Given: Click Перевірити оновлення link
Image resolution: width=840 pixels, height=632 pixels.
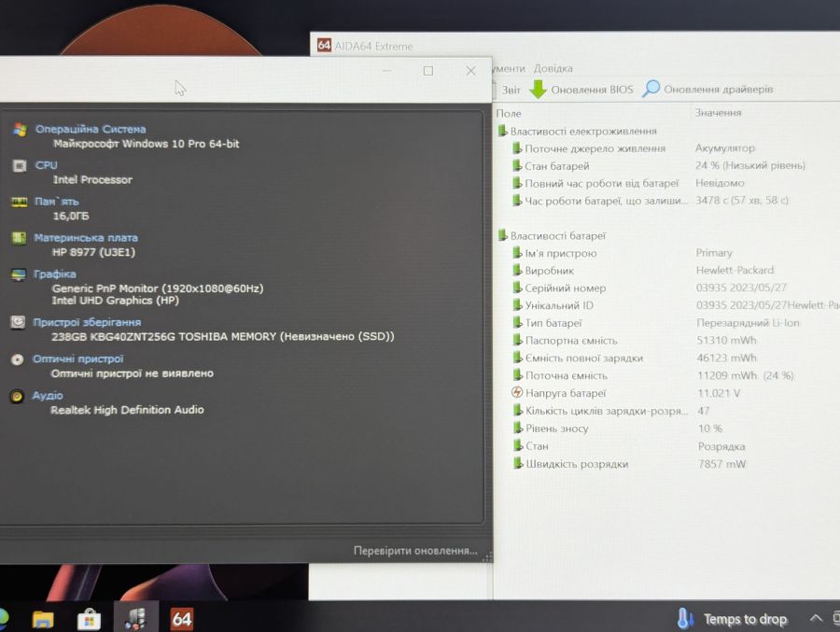Looking at the screenshot, I should [x=415, y=551].
